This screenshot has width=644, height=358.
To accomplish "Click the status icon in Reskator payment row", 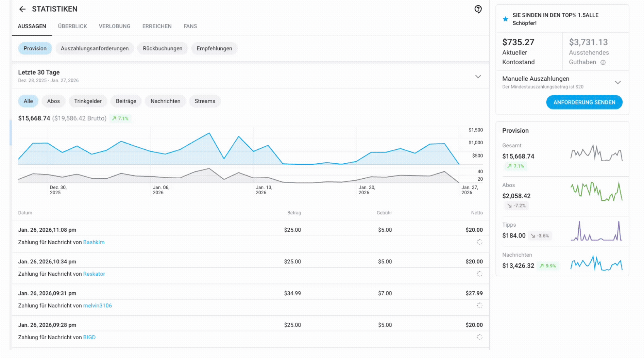I will 479,274.
